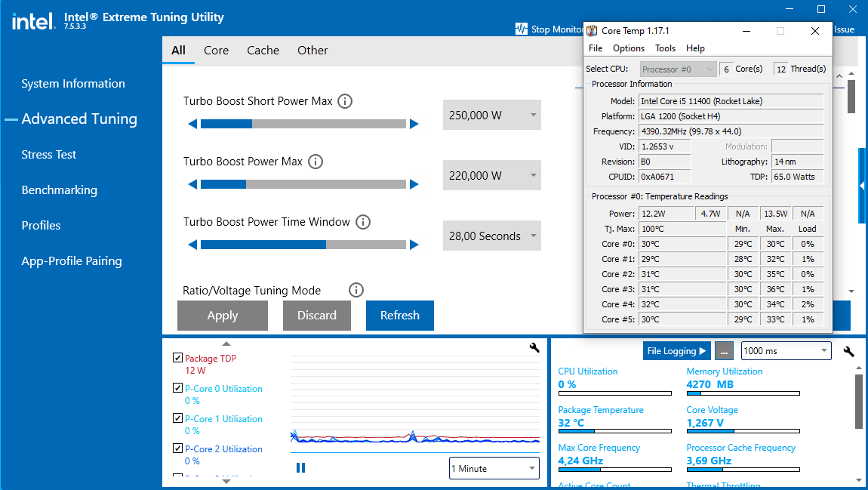868x490 pixels.
Task: Click Core Voltage 1,267 V reading
Action: click(705, 423)
